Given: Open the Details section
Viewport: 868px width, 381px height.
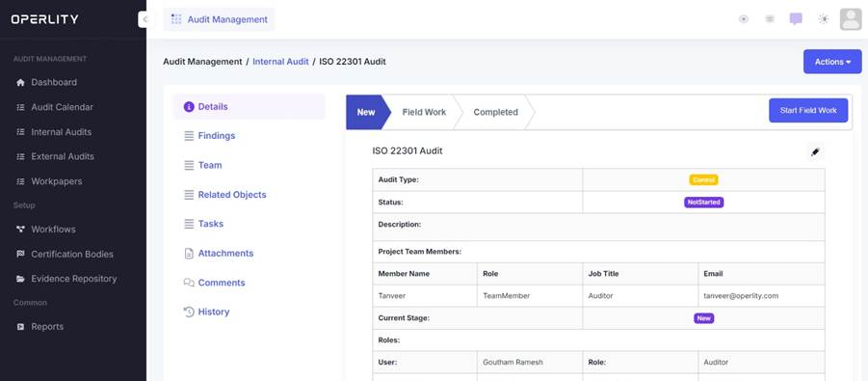Looking at the screenshot, I should [x=250, y=106].
